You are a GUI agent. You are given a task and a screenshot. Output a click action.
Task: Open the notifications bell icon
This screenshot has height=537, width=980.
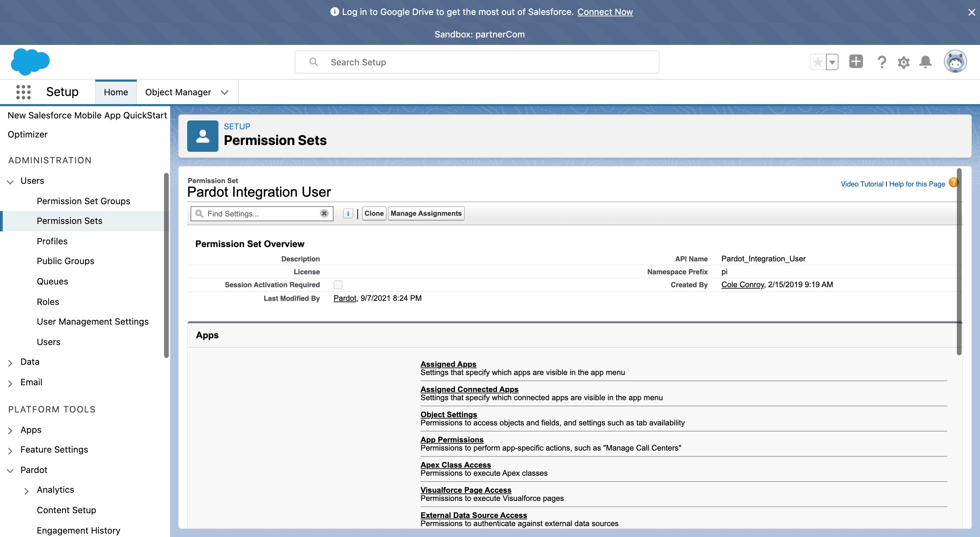(x=926, y=62)
